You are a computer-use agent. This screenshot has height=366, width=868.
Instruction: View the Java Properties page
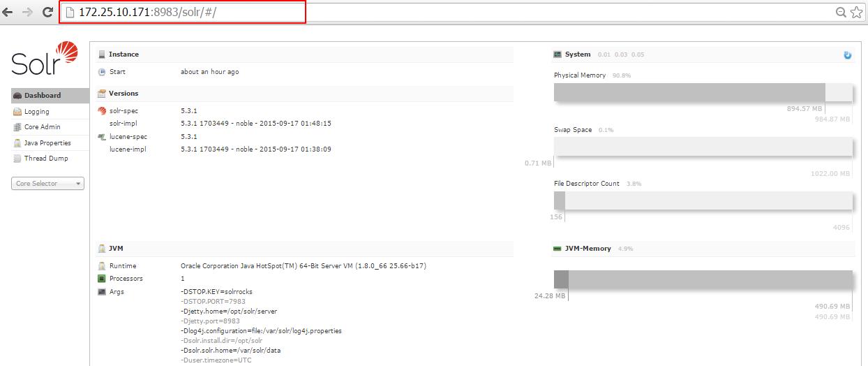[x=50, y=143]
